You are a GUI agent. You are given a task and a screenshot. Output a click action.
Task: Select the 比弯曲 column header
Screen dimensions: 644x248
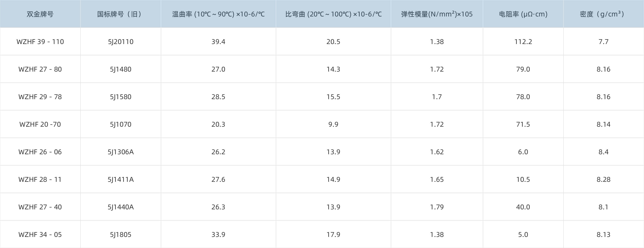[x=333, y=14]
